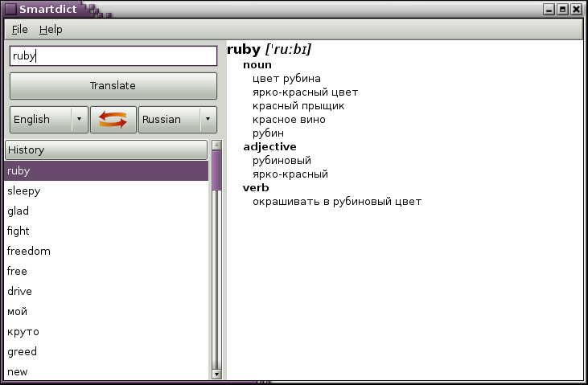The height and width of the screenshot is (385, 588).
Task: Open the File menu
Action: [19, 29]
